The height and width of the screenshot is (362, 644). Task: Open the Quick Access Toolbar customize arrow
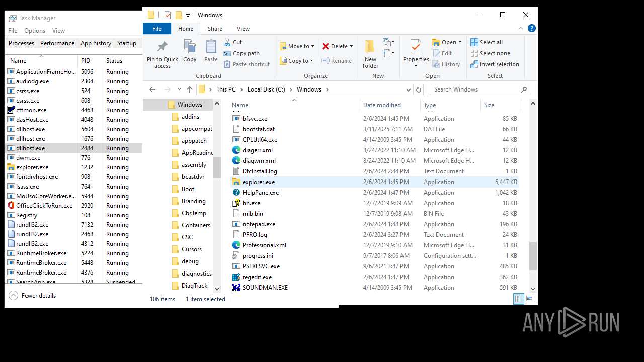(188, 15)
